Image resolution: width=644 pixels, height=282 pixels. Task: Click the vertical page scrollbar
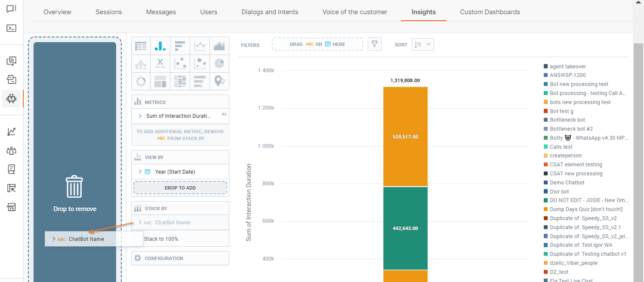click(638, 162)
